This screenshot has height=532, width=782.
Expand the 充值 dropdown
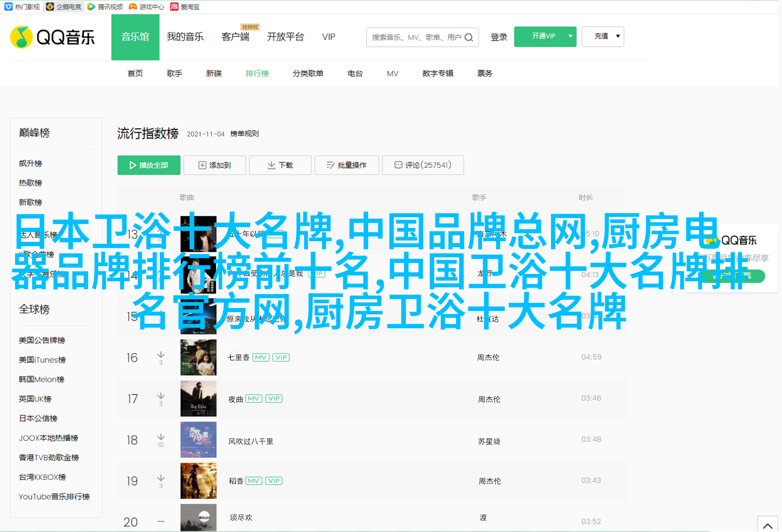[x=603, y=36]
